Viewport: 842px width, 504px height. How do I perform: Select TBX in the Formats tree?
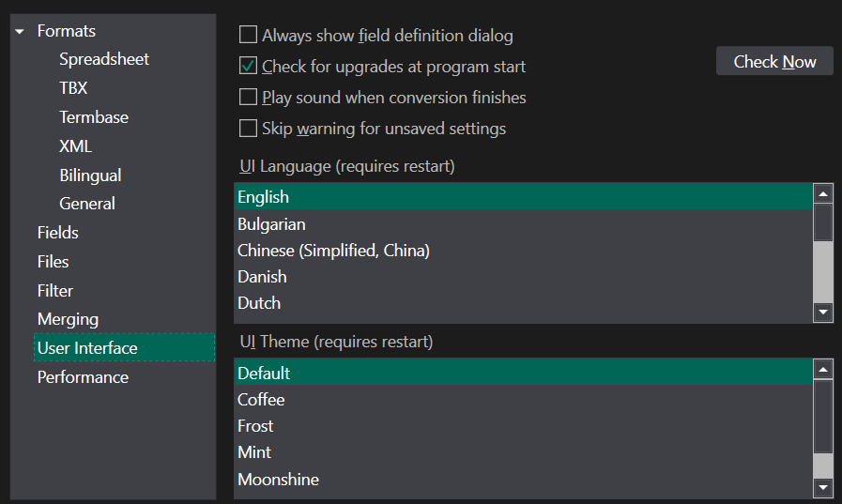73,88
